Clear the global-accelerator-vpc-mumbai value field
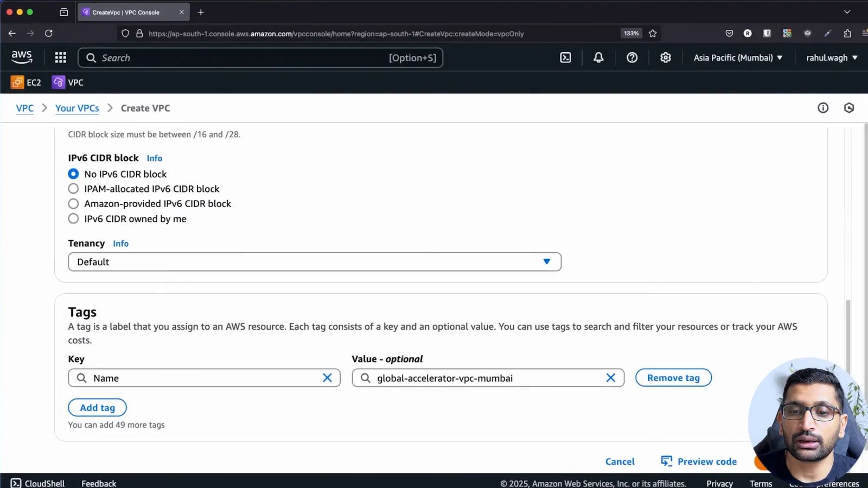Viewport: 868px width, 488px height. point(611,378)
